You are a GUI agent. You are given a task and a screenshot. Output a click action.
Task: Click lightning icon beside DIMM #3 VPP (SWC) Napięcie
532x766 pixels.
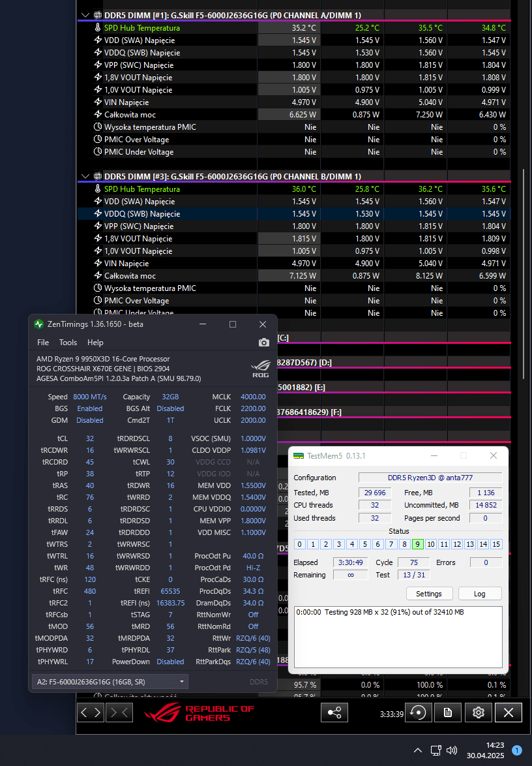click(98, 226)
